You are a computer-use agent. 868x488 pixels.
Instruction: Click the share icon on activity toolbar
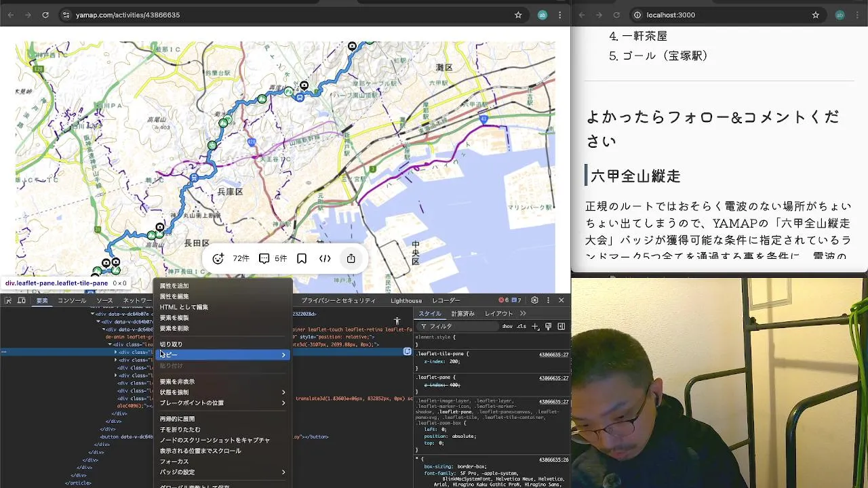(351, 258)
